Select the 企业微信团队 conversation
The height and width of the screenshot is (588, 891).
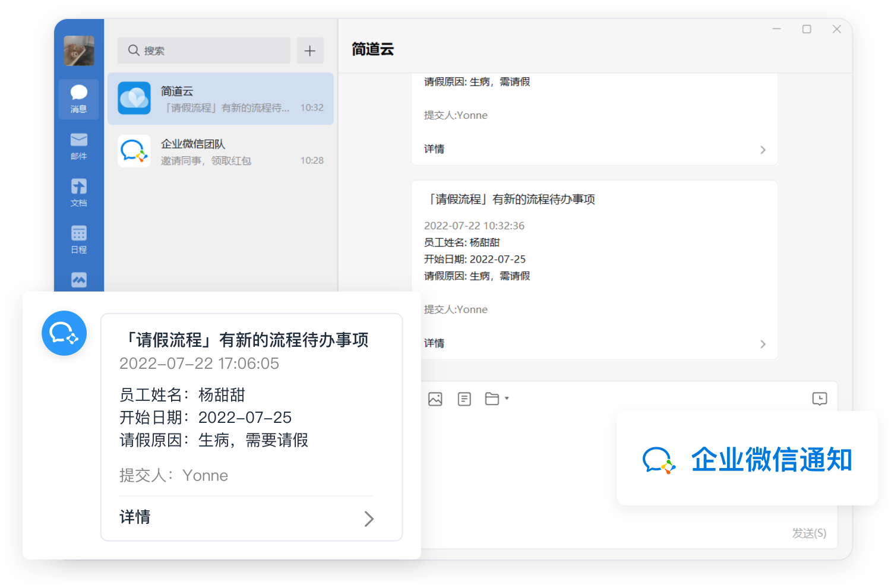[x=220, y=151]
